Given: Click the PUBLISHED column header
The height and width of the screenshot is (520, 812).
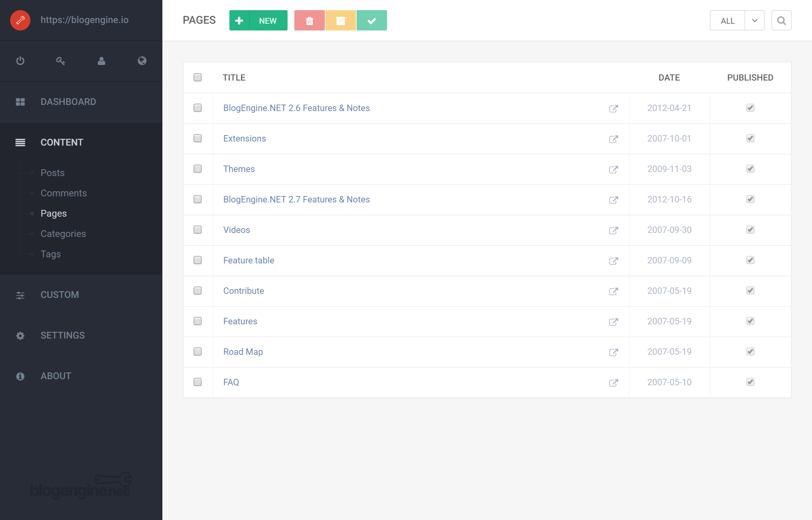Looking at the screenshot, I should click(x=750, y=78).
